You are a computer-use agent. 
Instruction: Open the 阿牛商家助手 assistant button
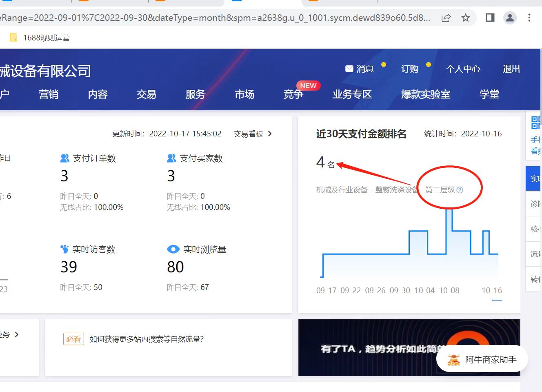pyautogui.click(x=482, y=359)
